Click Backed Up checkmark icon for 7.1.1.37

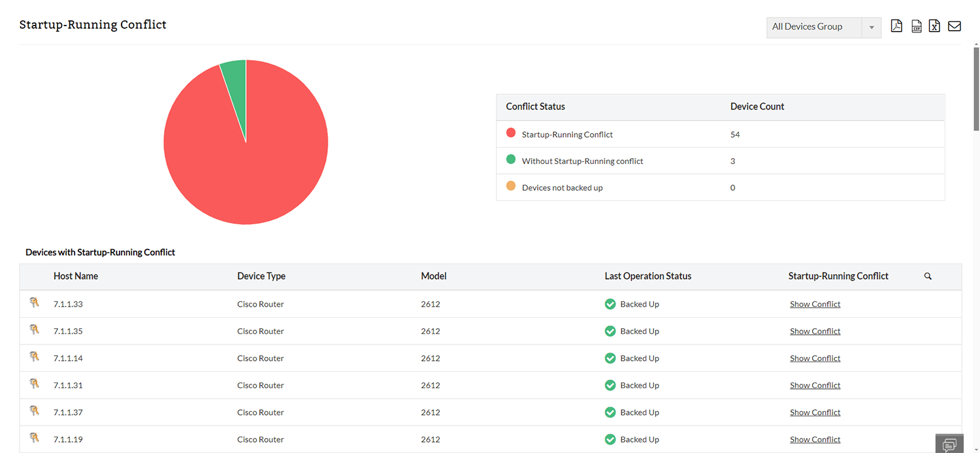(610, 412)
